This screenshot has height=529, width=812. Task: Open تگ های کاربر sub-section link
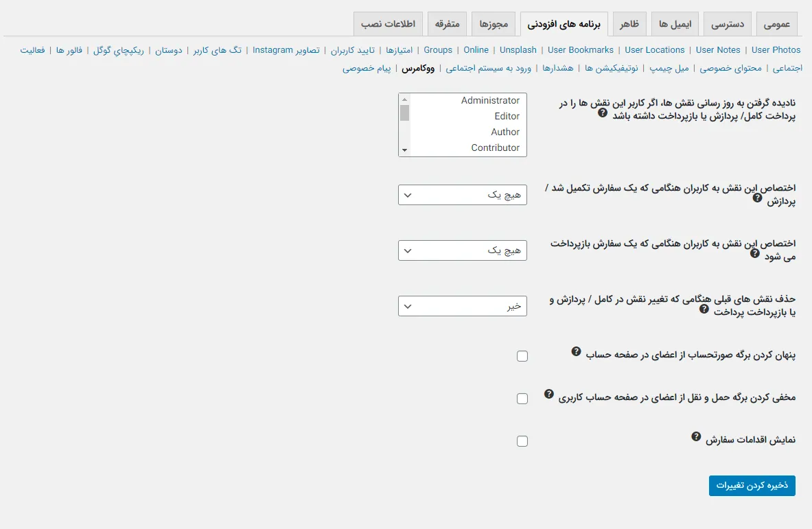point(217,50)
